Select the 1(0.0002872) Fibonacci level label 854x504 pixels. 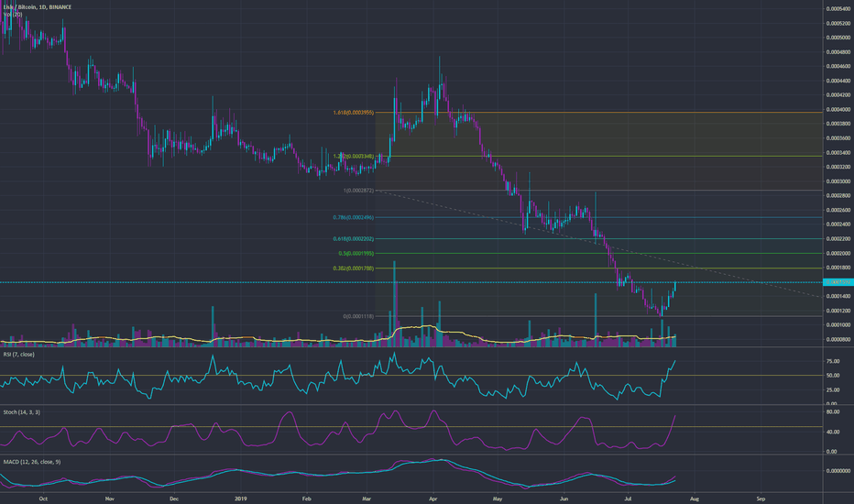[358, 191]
